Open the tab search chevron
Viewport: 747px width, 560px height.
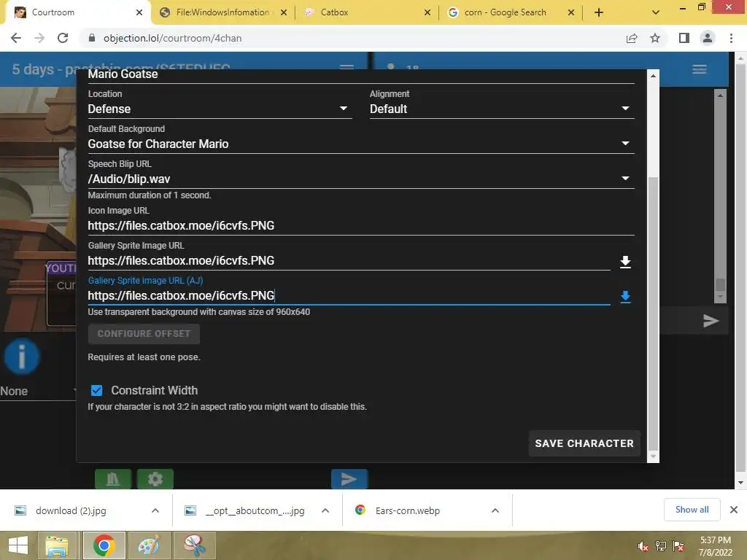[656, 13]
